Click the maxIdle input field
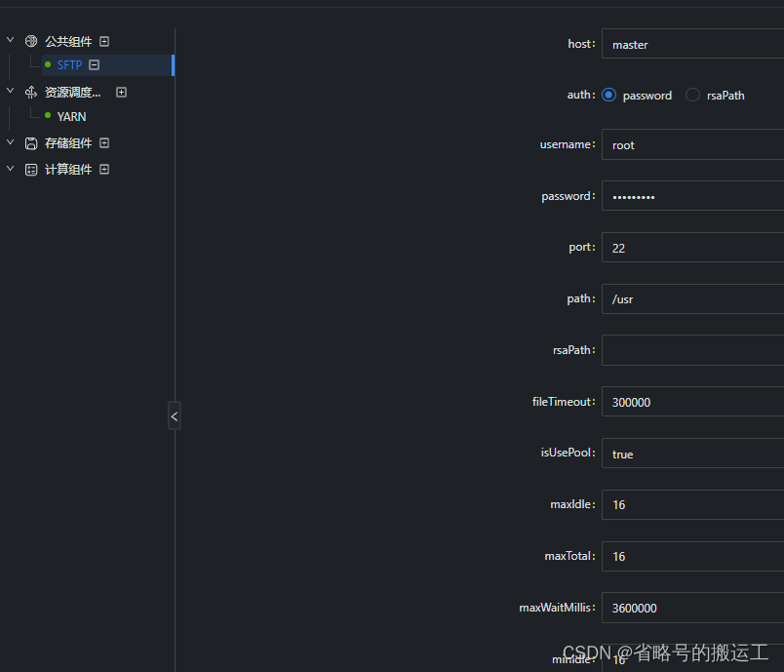 click(x=692, y=505)
